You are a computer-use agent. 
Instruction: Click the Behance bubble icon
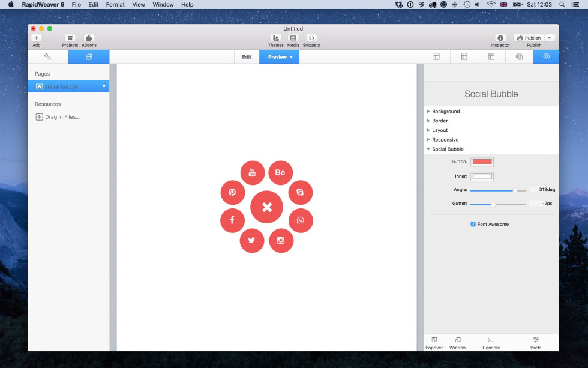[281, 172]
